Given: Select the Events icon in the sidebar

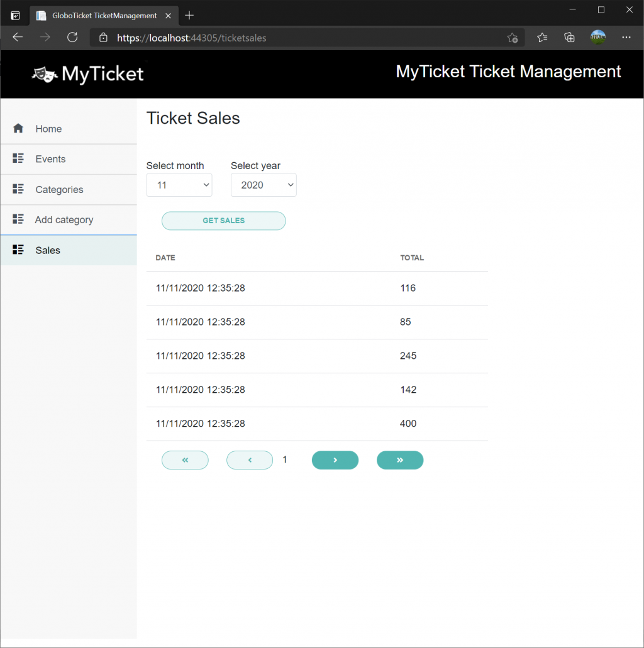Looking at the screenshot, I should 18,158.
